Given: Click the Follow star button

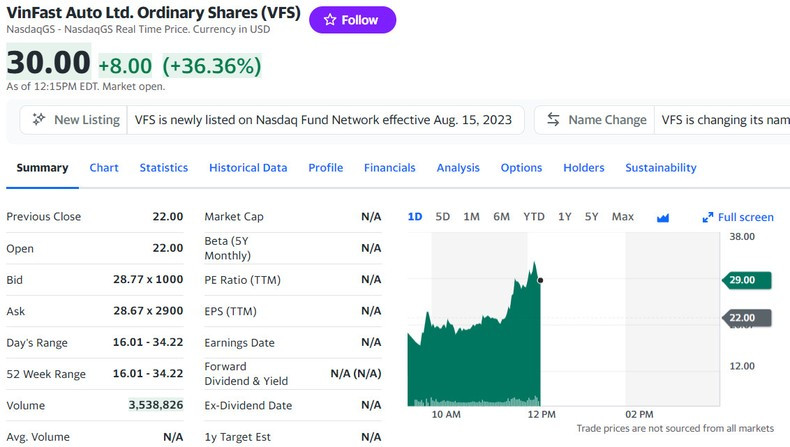Looking at the screenshot, I should pyautogui.click(x=351, y=20).
